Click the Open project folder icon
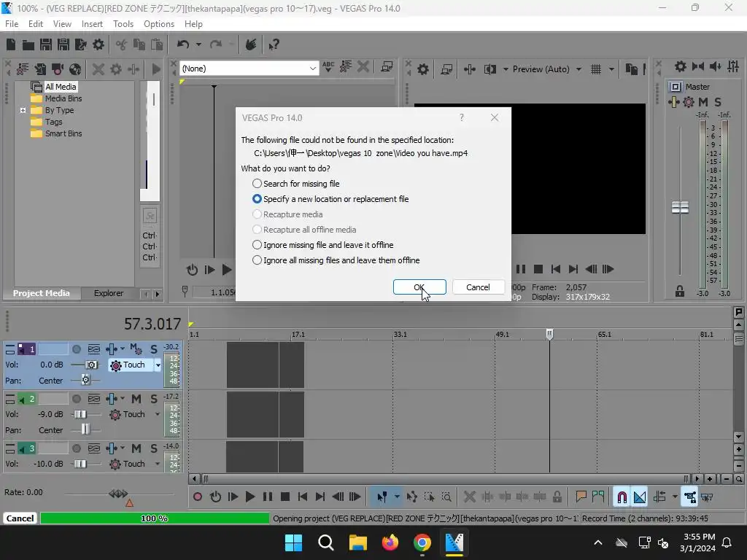 pos(28,44)
